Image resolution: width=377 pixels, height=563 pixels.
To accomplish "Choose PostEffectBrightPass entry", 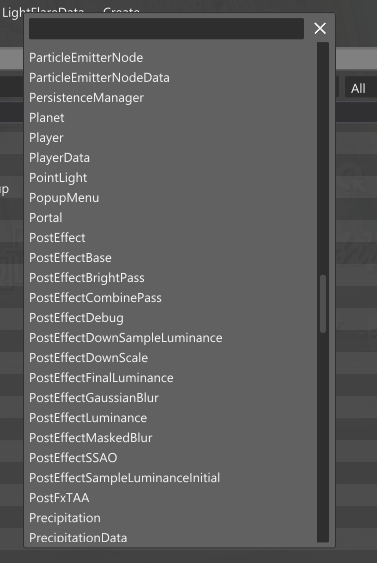I will (87, 278).
